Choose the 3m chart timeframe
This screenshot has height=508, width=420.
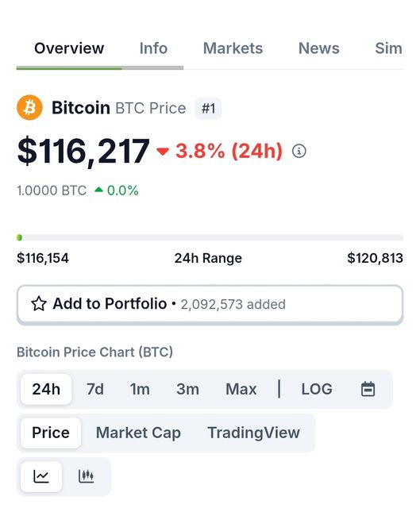[188, 389]
